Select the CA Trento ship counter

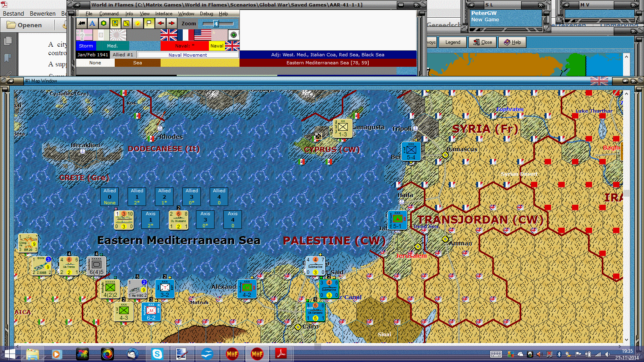pyautogui.click(x=69, y=266)
